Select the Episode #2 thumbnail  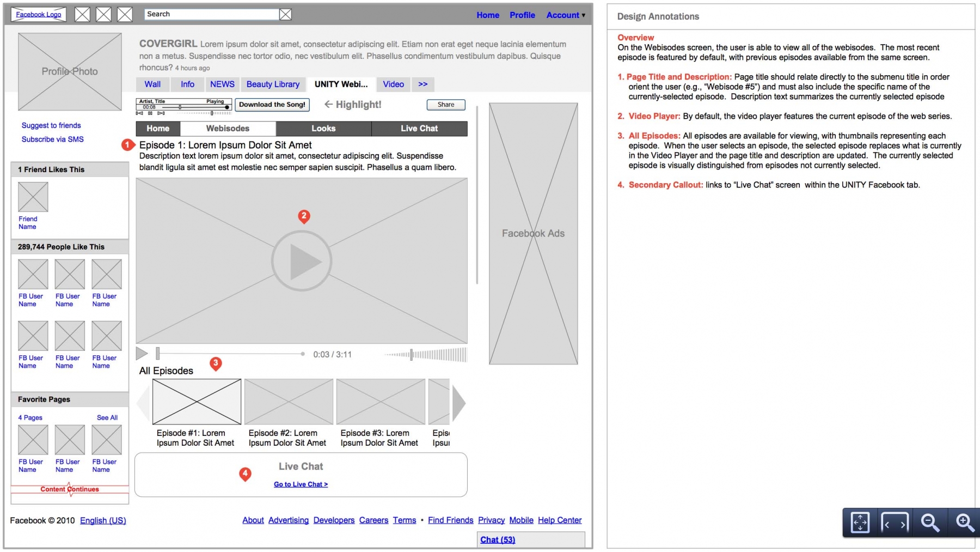click(289, 402)
